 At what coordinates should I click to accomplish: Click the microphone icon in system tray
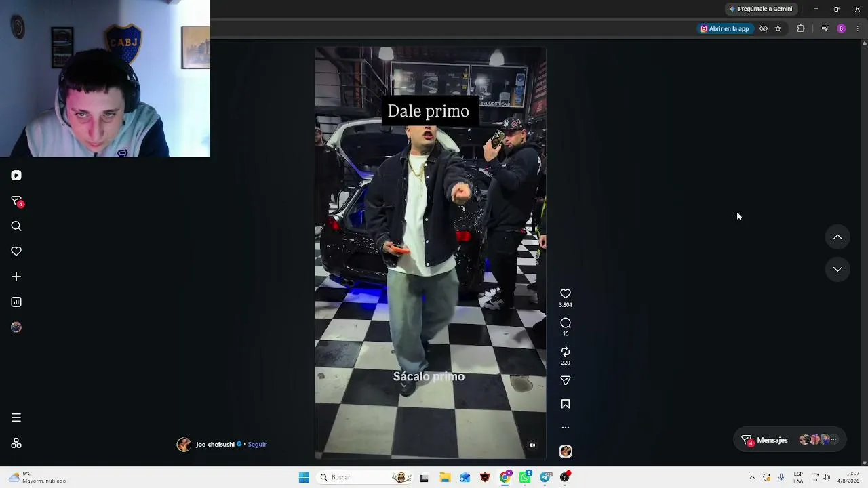click(x=781, y=477)
